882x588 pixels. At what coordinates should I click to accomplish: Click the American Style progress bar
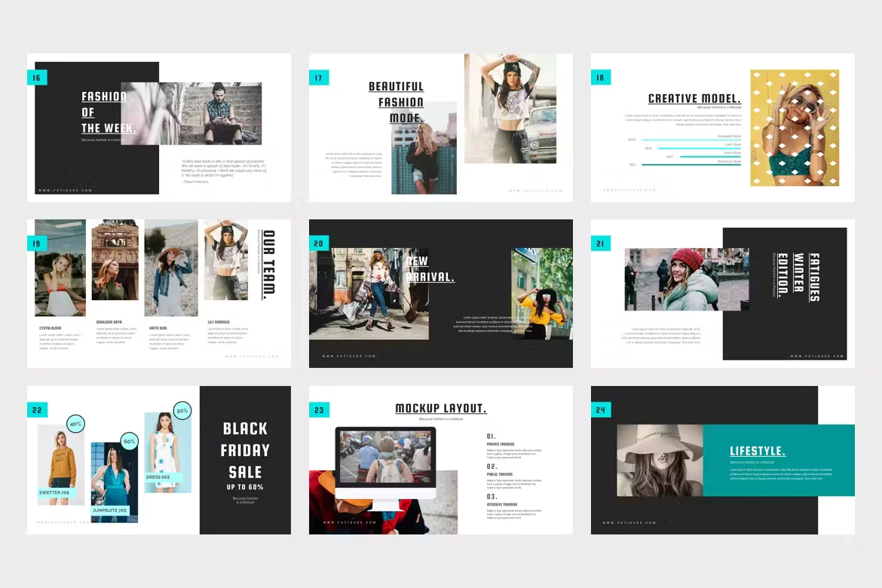coord(690,164)
